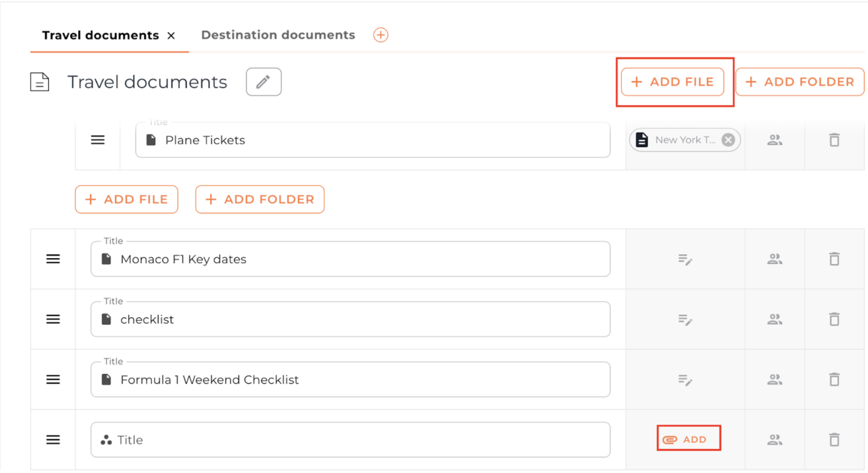This screenshot has width=868, height=473.
Task: Edit content of the checklist file
Action: (685, 320)
